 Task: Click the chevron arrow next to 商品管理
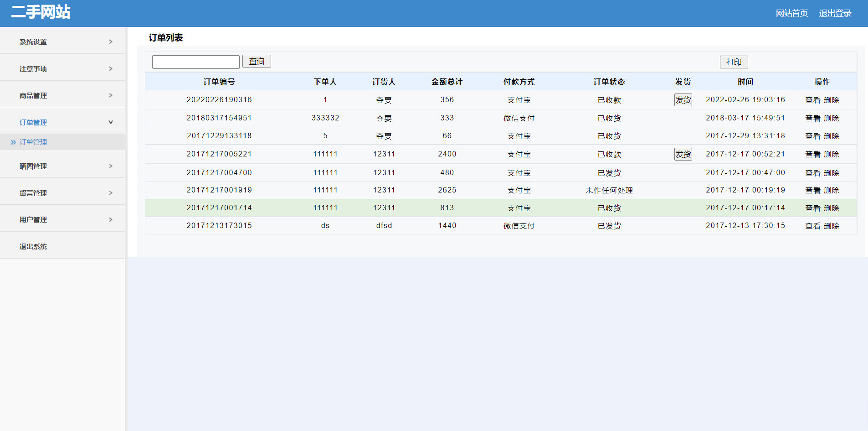pyautogui.click(x=110, y=95)
